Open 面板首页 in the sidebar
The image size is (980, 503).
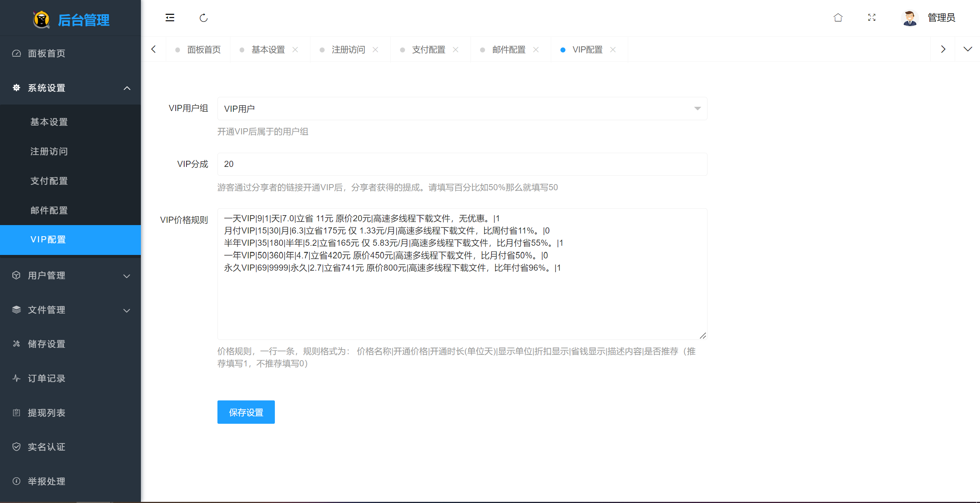pos(70,53)
